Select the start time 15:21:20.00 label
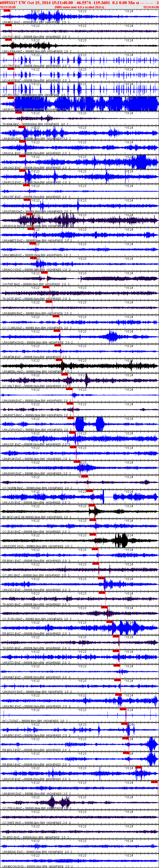Screen dimensions: 159x868 [8, 7]
